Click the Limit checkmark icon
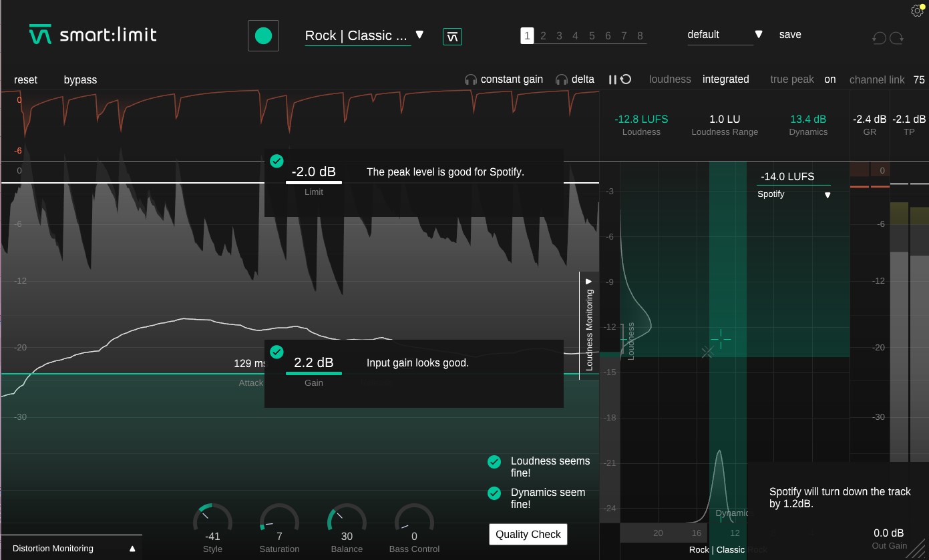Viewport: 929px width, 560px height. [x=276, y=161]
